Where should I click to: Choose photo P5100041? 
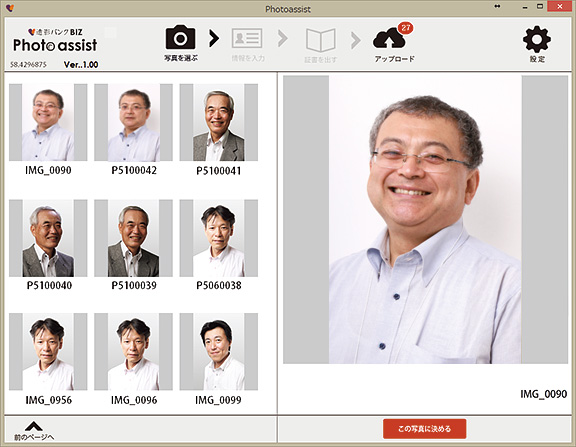click(219, 122)
